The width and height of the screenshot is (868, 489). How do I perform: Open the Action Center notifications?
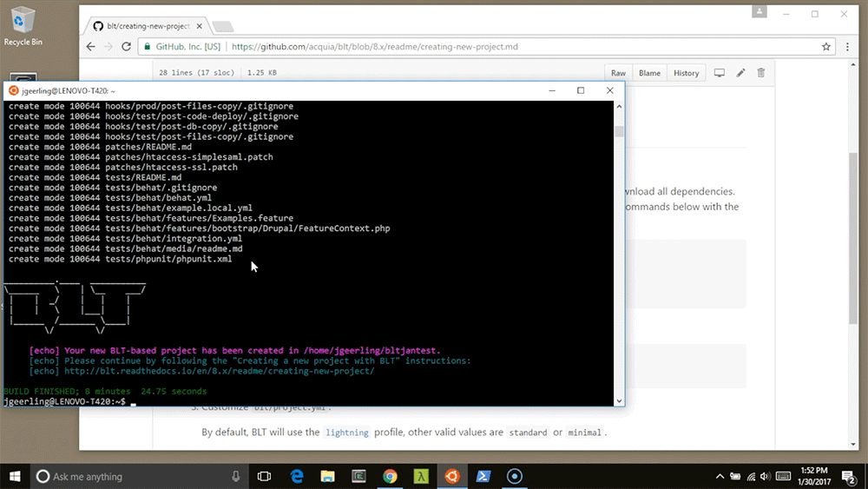pos(849,476)
